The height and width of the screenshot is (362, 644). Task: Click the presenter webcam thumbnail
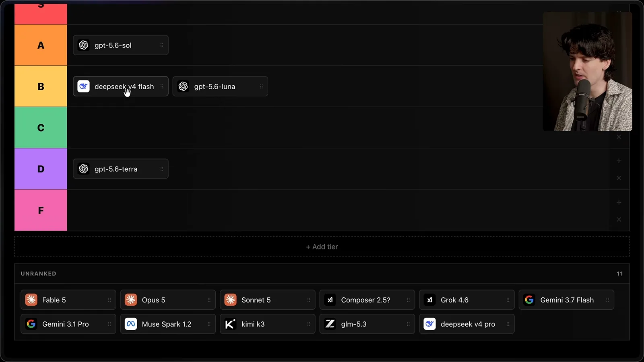(x=587, y=71)
